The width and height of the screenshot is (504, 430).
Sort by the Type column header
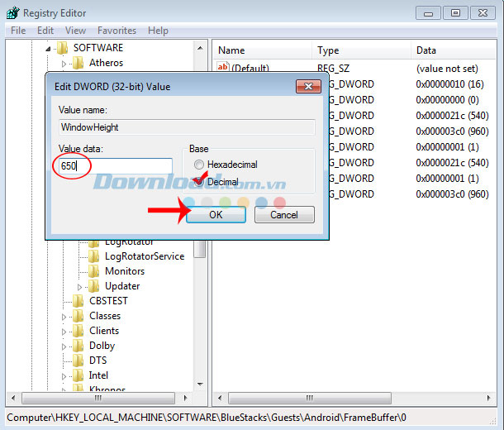point(361,50)
